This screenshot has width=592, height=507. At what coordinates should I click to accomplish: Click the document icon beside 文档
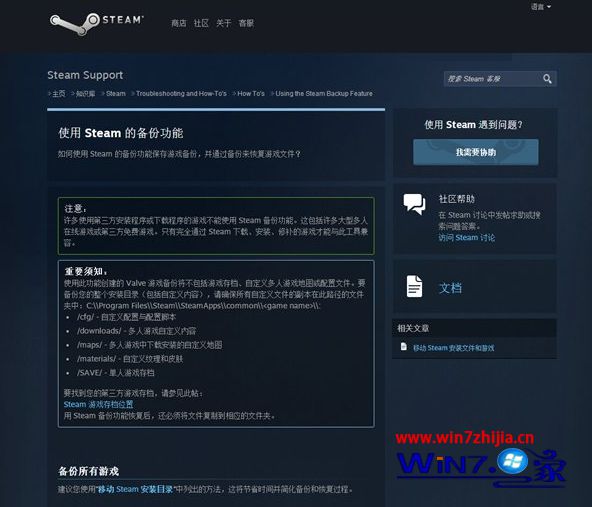(x=414, y=286)
